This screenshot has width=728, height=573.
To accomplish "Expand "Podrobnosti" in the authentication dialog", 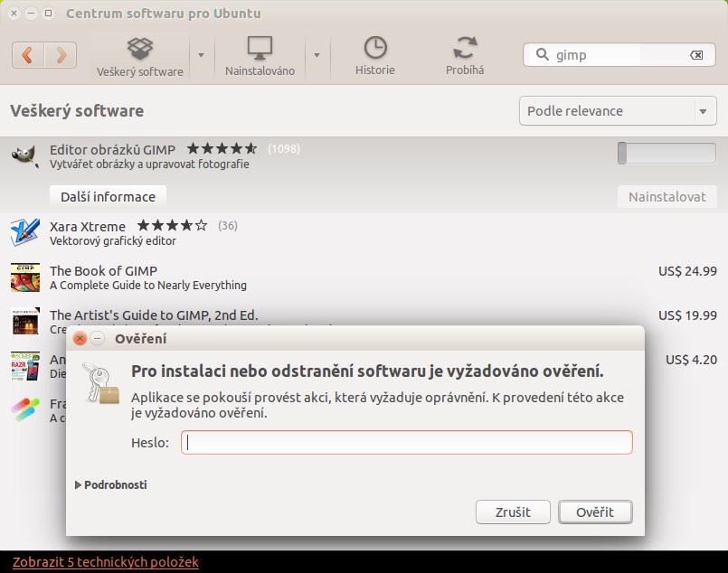I will (110, 484).
